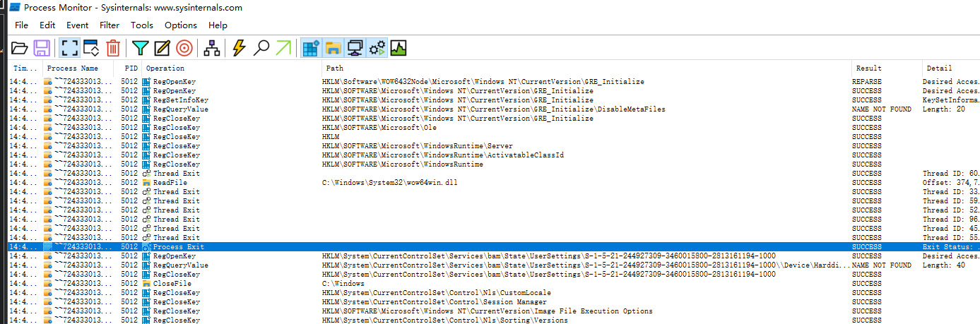Image resolution: width=980 pixels, height=324 pixels.
Task: Click the KeySetInforma... detail cell
Action: pyautogui.click(x=951, y=100)
